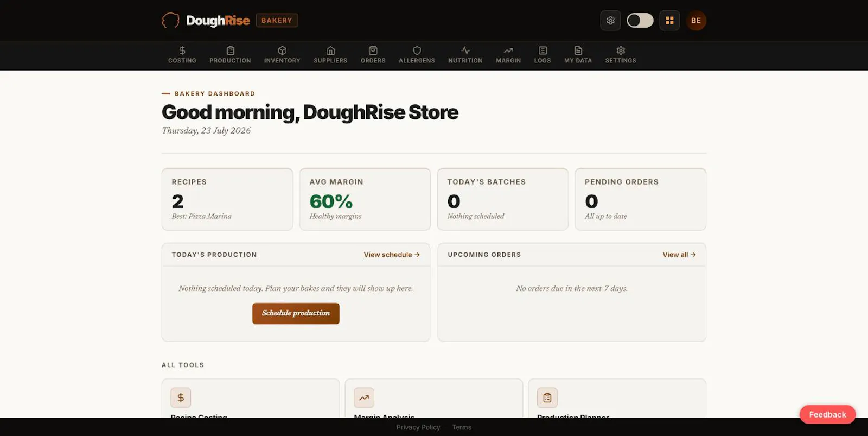Open Nutrition pulse icon
Screen dimensions: 868x436
tap(465, 50)
